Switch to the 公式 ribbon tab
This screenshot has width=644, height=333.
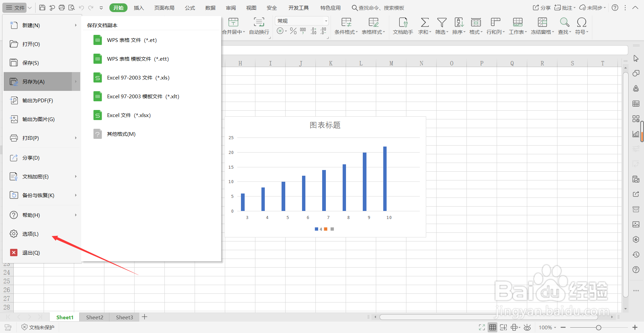click(190, 8)
